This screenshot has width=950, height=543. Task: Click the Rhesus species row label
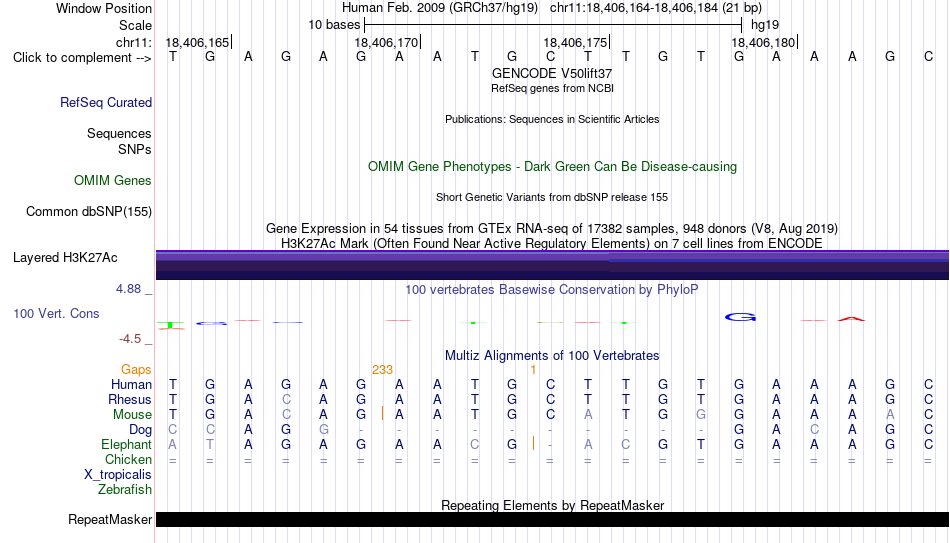click(x=130, y=400)
